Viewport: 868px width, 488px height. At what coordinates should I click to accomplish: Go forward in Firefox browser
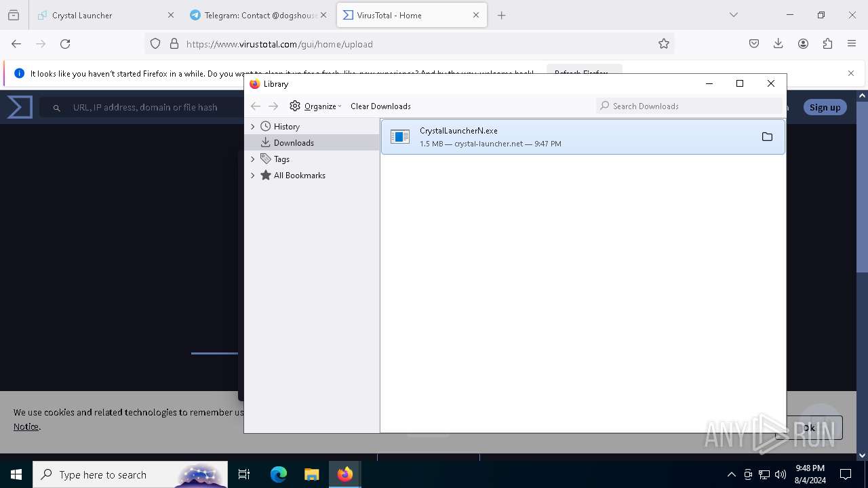[41, 44]
